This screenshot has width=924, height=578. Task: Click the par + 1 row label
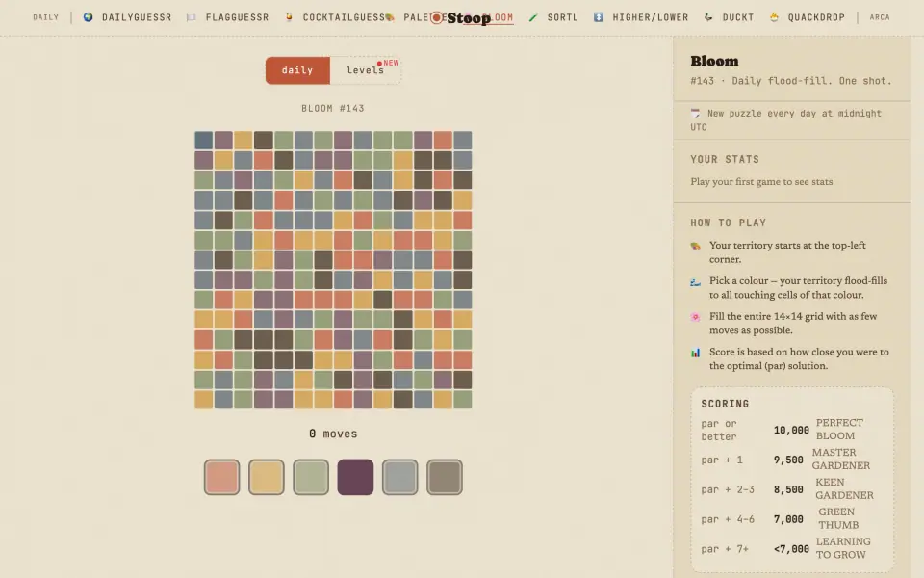point(721,460)
